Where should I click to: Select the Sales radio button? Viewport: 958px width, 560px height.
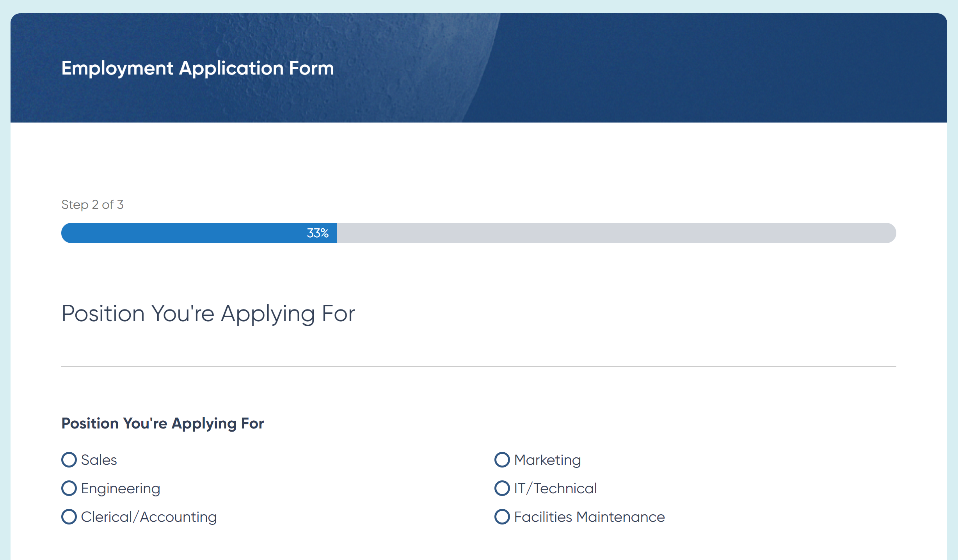pos(69,460)
